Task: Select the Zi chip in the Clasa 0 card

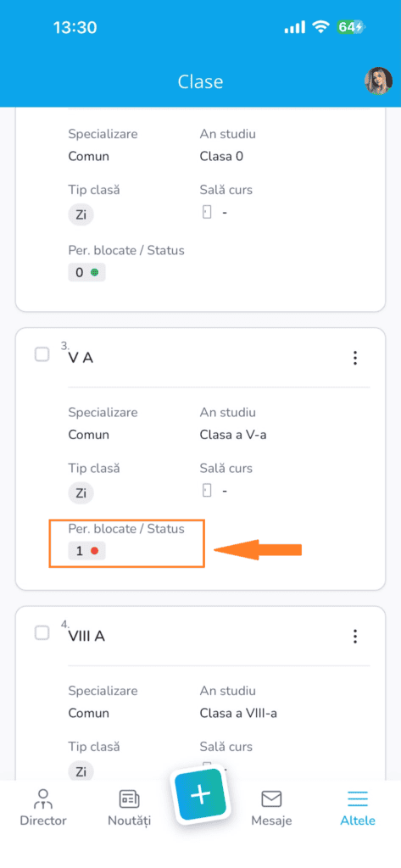Action: point(81,214)
